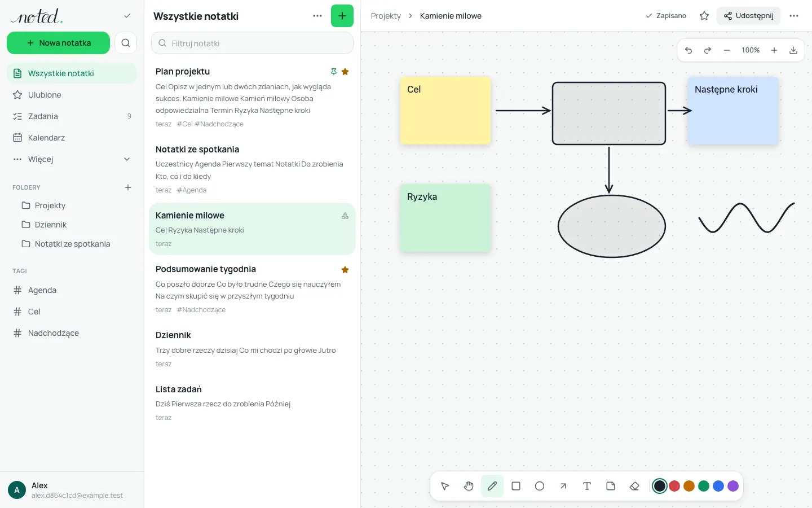Open the note options three-dot menu
The height and width of the screenshot is (508, 812).
[x=794, y=16]
